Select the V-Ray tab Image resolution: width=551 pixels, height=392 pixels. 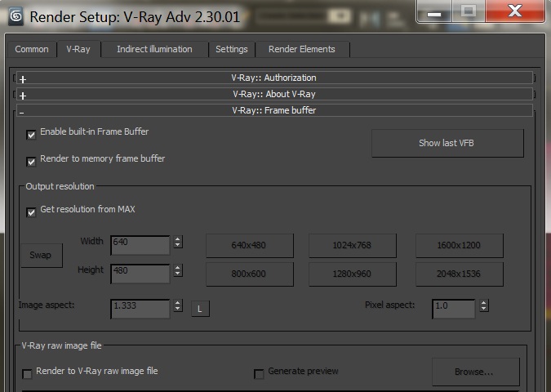coord(78,49)
